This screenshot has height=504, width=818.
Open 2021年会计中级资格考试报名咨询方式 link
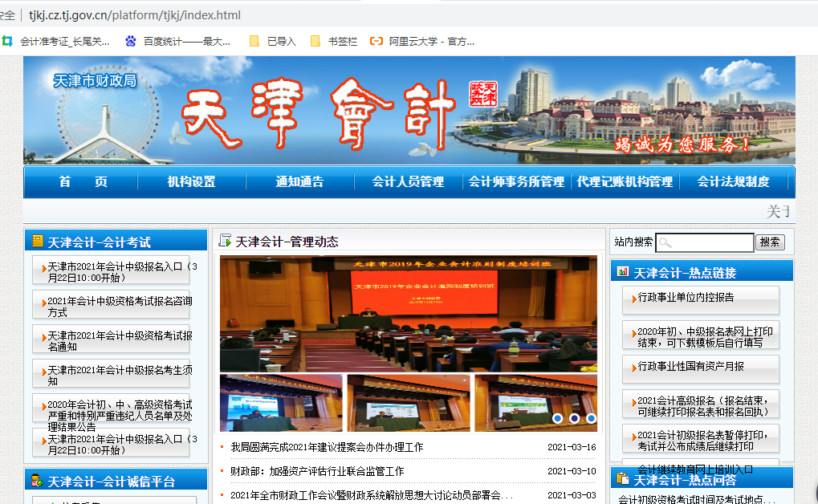coord(119,307)
